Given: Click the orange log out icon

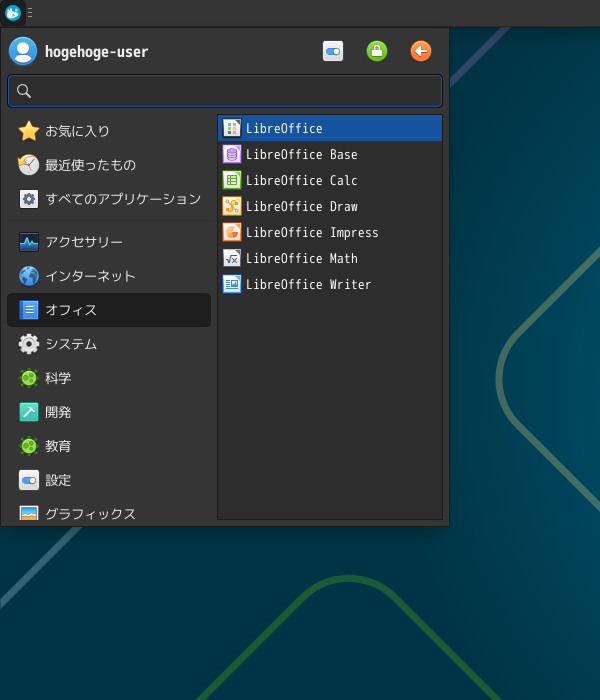Looking at the screenshot, I should click(421, 51).
